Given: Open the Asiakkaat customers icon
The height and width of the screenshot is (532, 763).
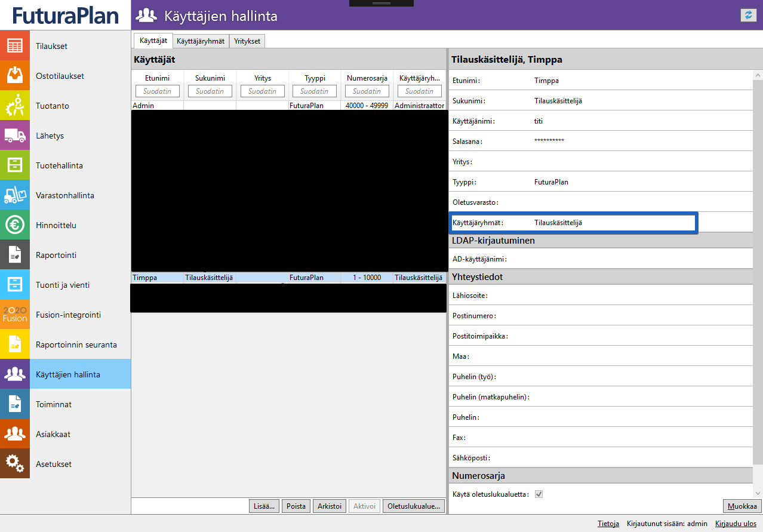Looking at the screenshot, I should click(15, 434).
